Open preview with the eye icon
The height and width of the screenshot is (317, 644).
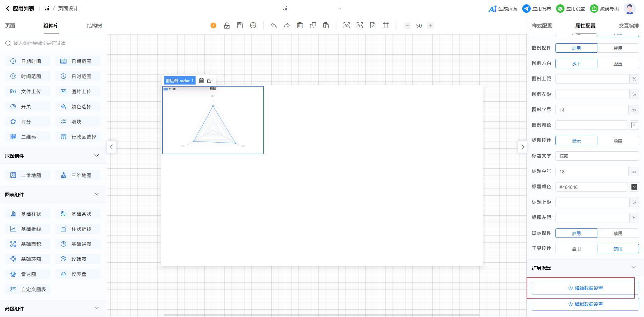346,25
